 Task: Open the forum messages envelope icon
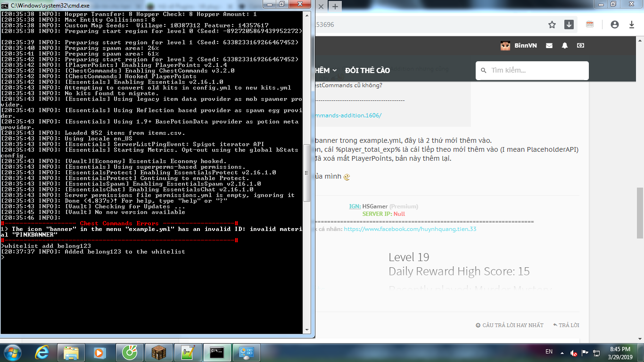click(x=549, y=46)
